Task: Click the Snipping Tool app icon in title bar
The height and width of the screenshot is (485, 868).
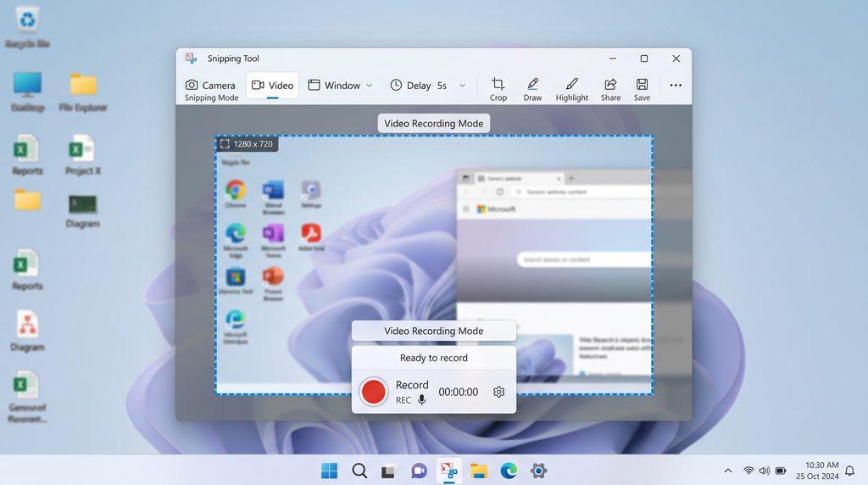Action: [191, 59]
